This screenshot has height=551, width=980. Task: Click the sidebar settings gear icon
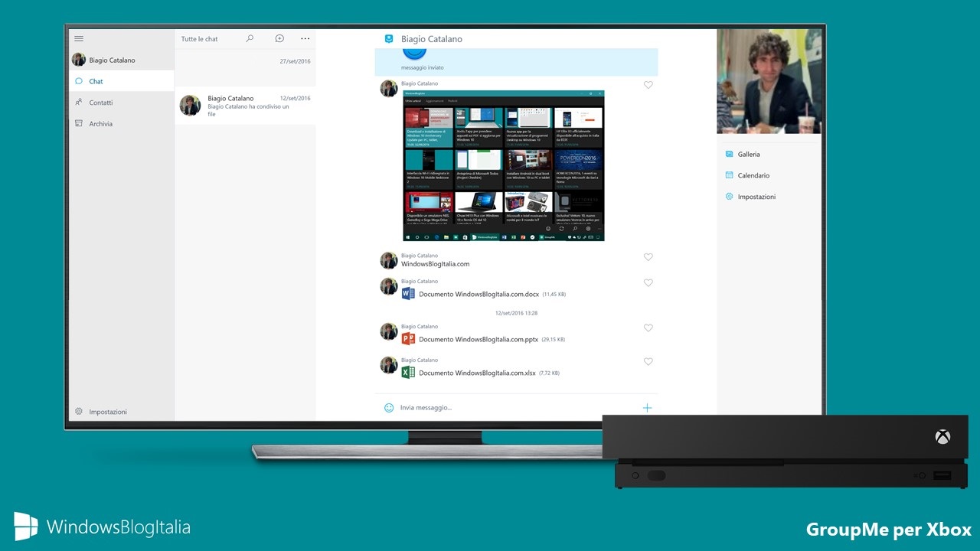79,412
